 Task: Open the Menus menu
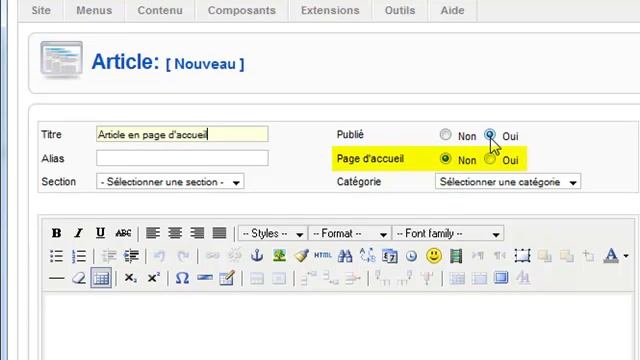[x=94, y=10]
